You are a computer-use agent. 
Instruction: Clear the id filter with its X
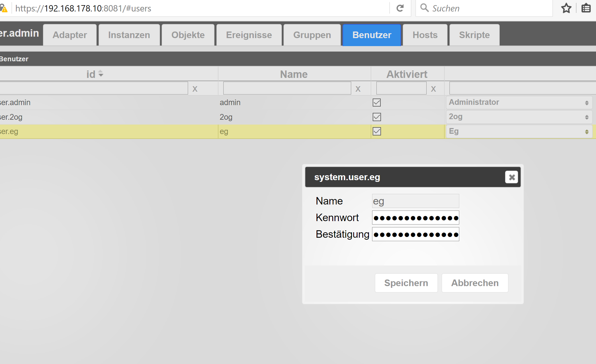pyautogui.click(x=195, y=89)
